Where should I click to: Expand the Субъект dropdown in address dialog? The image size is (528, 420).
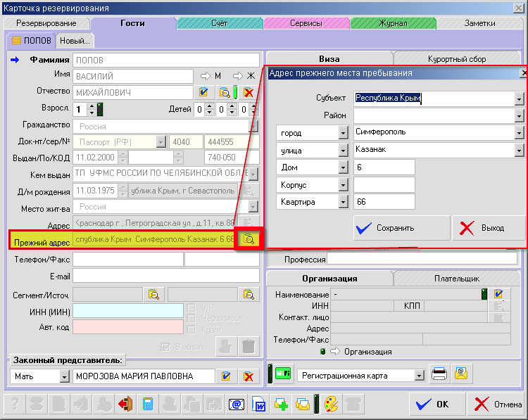(519, 98)
